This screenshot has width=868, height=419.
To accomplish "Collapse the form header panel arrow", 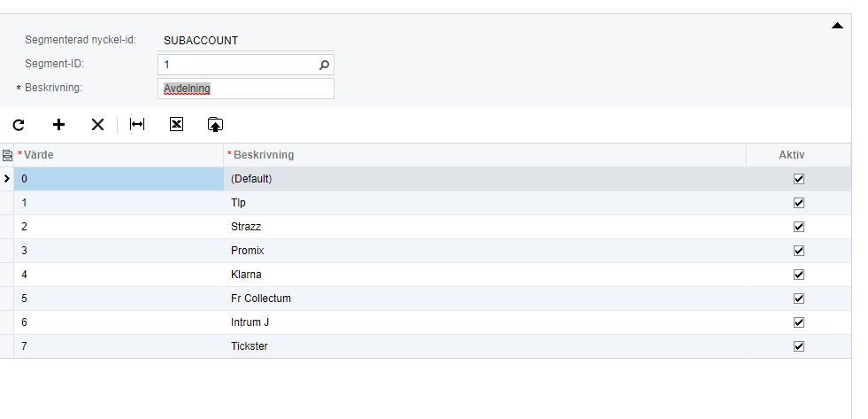I will point(837,26).
